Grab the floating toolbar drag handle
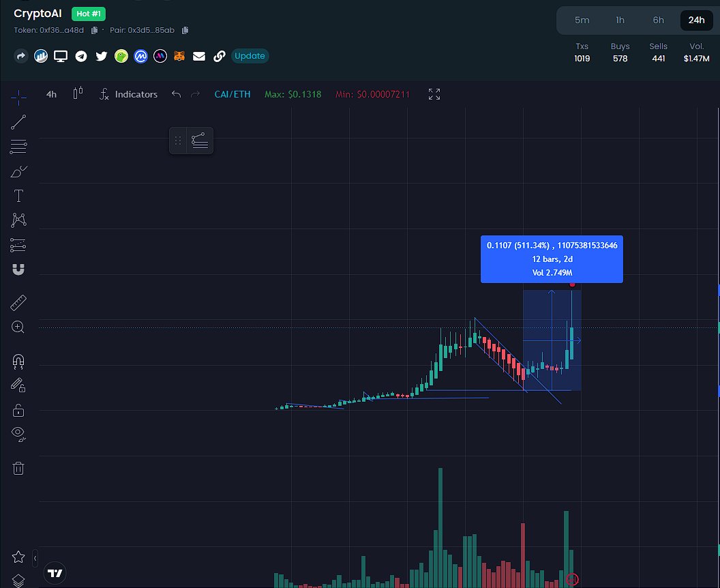The width and height of the screenshot is (720, 588). [178, 141]
